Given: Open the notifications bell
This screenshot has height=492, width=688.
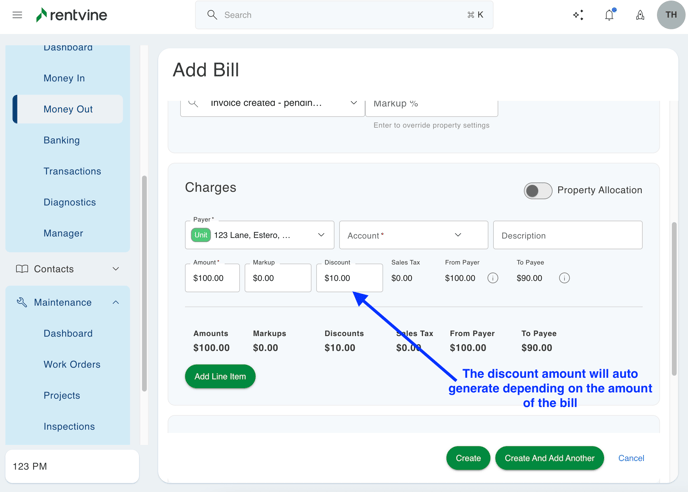Looking at the screenshot, I should (x=609, y=15).
